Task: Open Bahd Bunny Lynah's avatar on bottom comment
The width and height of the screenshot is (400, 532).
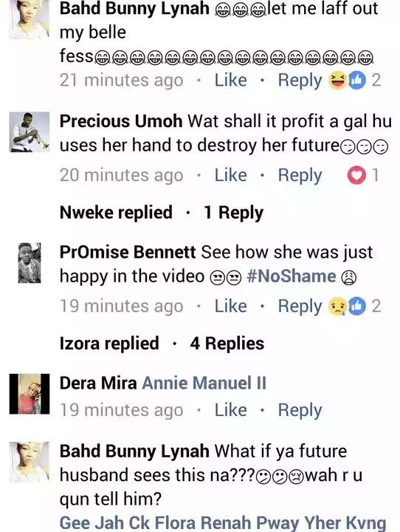Action: [30, 462]
